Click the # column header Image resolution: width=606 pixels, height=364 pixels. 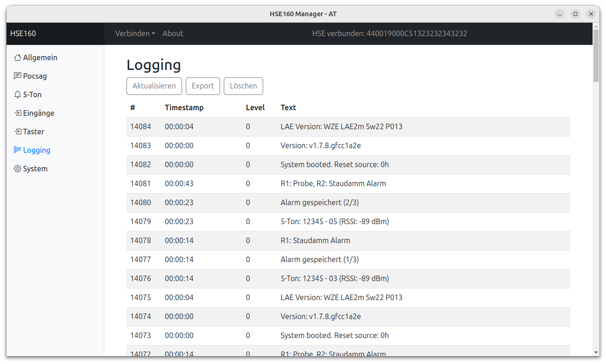(x=133, y=107)
